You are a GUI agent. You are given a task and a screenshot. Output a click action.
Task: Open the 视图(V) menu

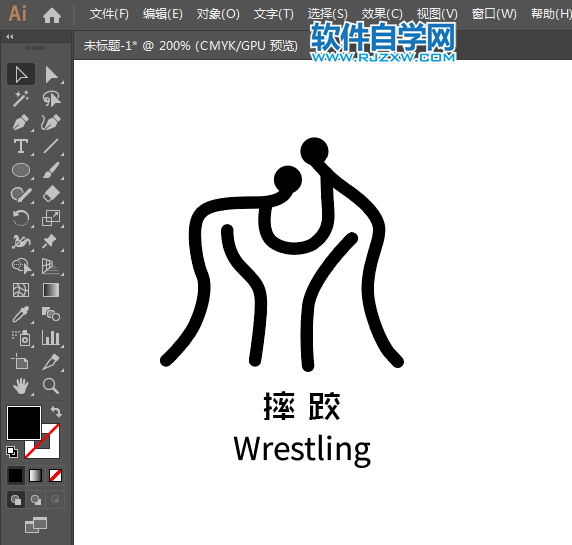click(x=437, y=14)
